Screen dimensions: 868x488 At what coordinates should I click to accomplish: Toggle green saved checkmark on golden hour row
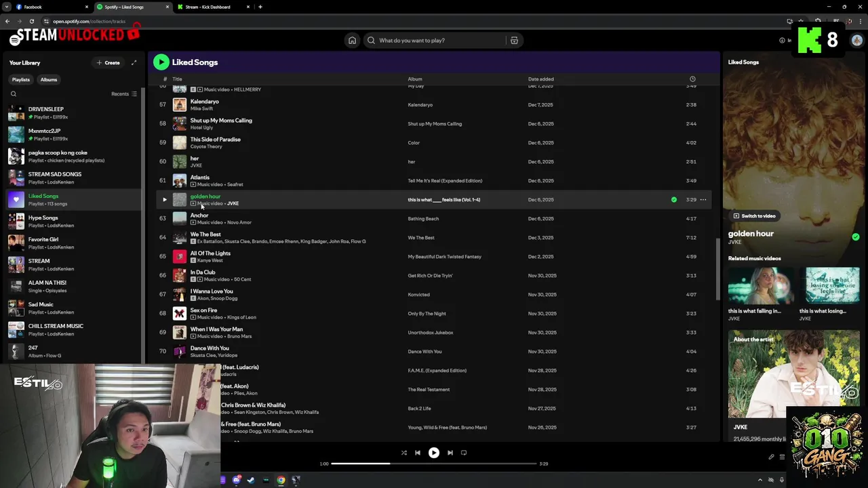(x=673, y=200)
